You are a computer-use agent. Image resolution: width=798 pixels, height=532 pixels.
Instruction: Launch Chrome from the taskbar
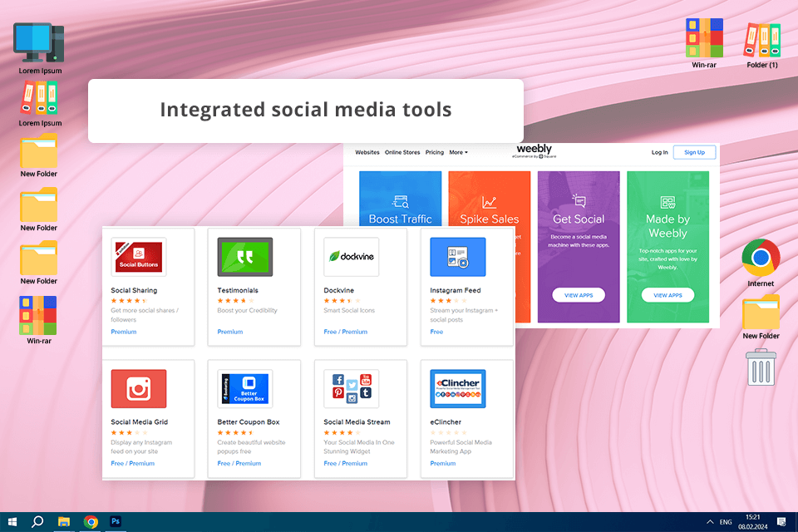(91, 522)
